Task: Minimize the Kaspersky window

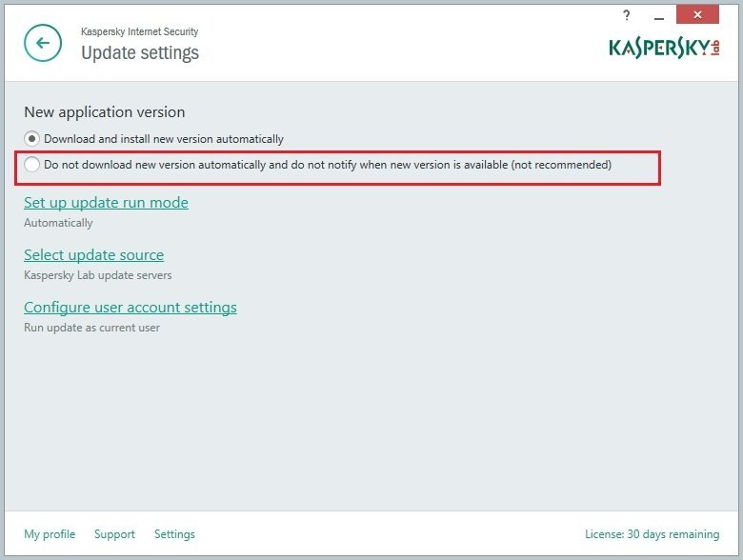Action: [x=657, y=16]
